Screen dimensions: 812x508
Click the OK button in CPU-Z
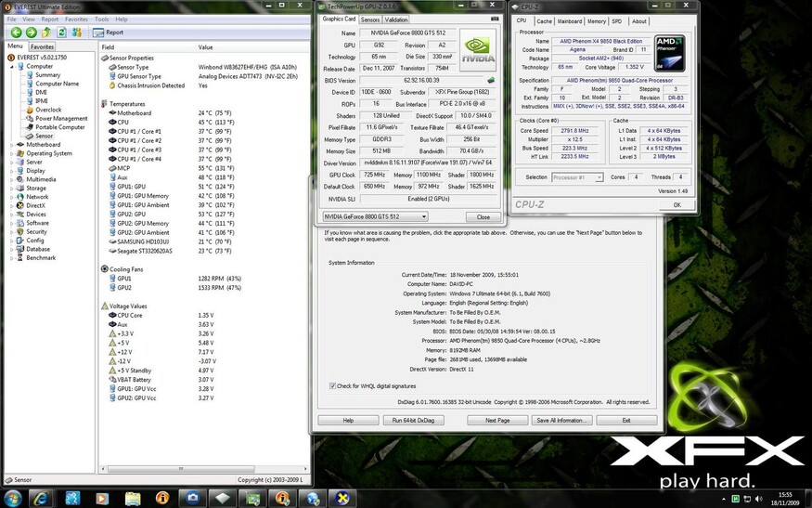(677, 204)
